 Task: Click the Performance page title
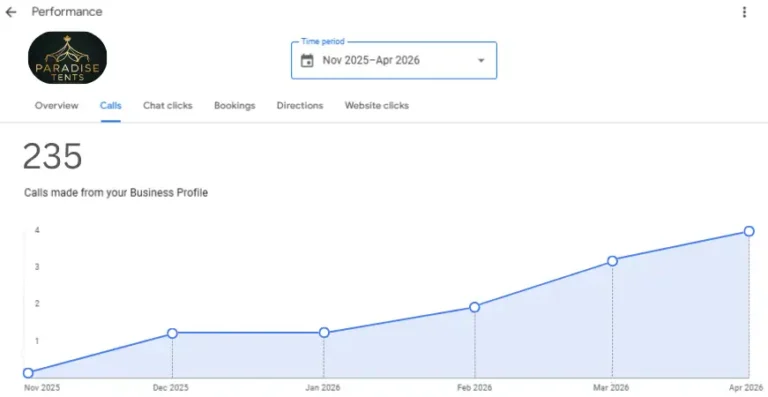[67, 12]
